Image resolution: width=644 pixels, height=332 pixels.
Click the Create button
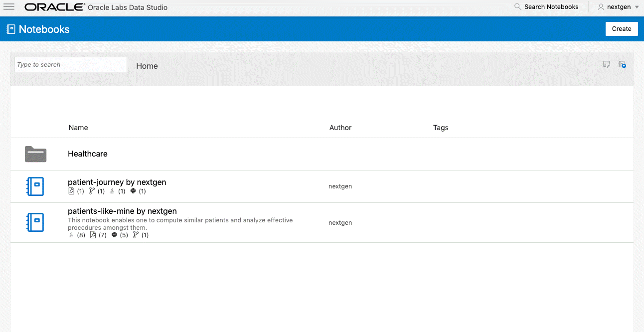pos(622,29)
